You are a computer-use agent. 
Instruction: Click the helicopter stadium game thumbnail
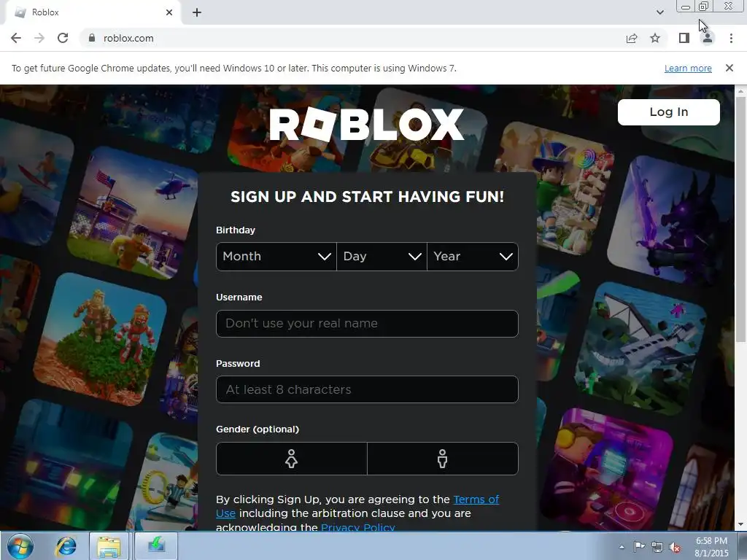(x=133, y=213)
